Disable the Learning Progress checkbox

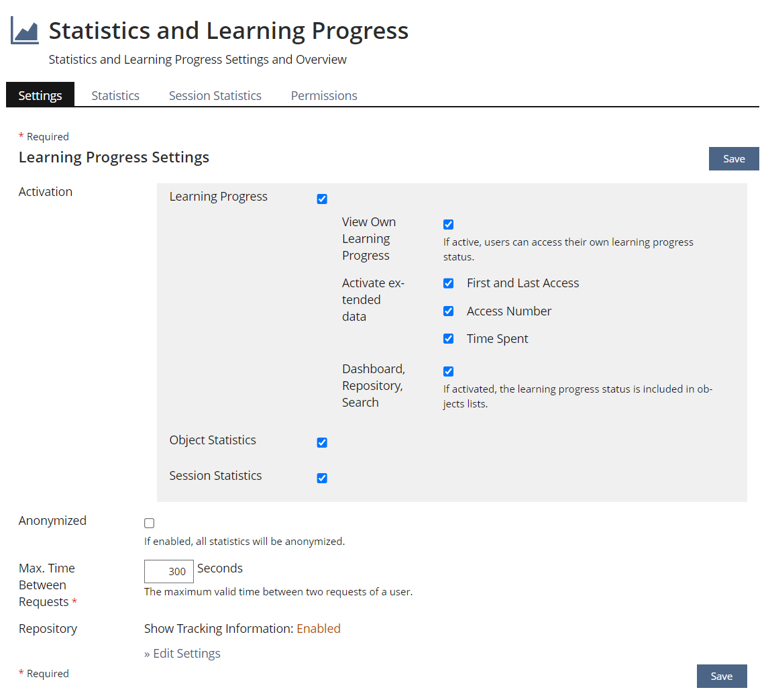(322, 199)
